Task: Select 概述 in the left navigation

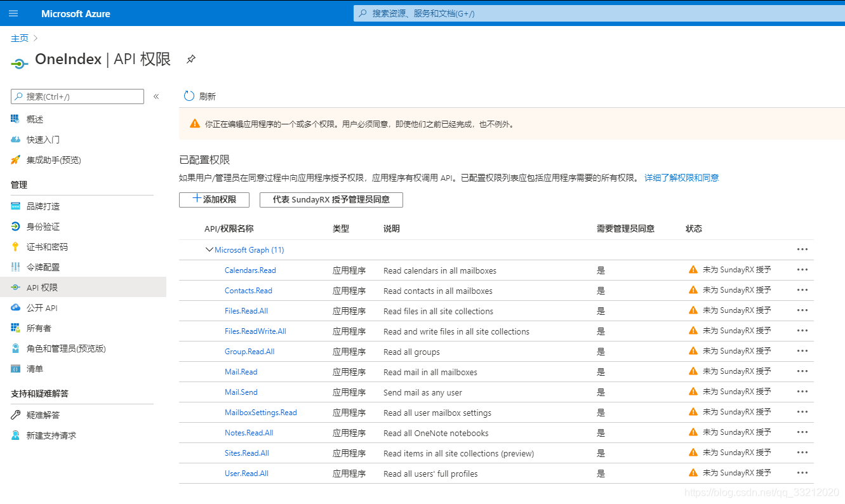Action: click(35, 119)
